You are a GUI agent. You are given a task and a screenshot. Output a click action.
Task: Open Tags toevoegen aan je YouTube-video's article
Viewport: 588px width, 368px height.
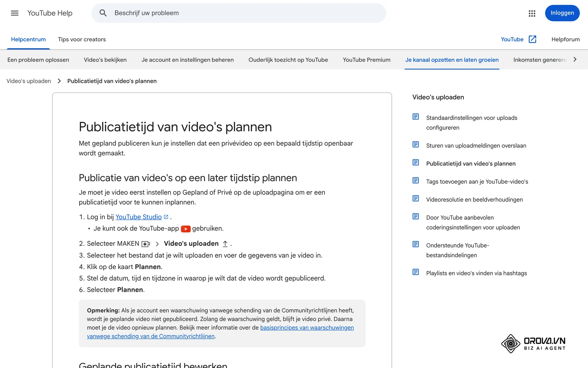pyautogui.click(x=477, y=181)
